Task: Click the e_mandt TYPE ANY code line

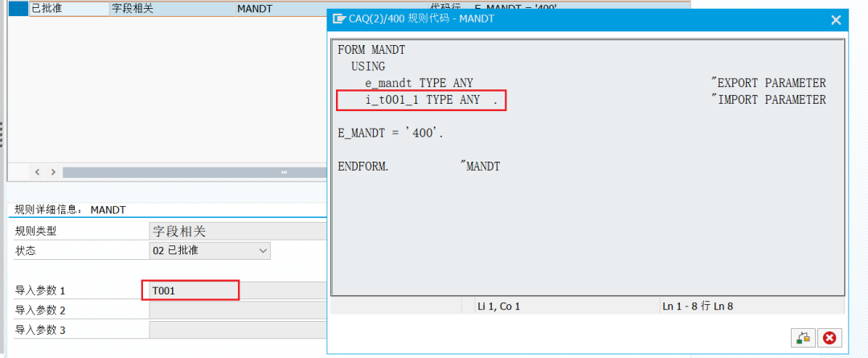Action: (x=419, y=83)
